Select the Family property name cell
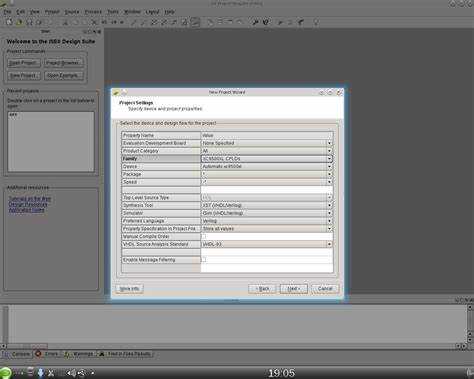 [x=161, y=159]
